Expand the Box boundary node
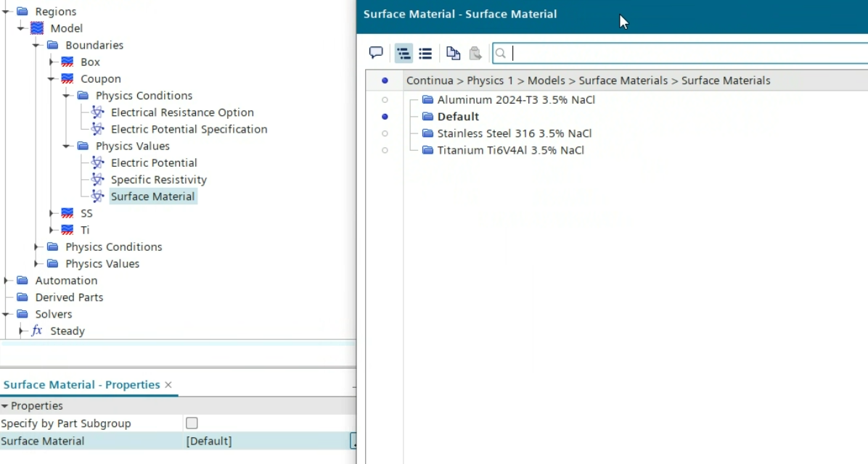This screenshot has width=868, height=464. tap(52, 62)
